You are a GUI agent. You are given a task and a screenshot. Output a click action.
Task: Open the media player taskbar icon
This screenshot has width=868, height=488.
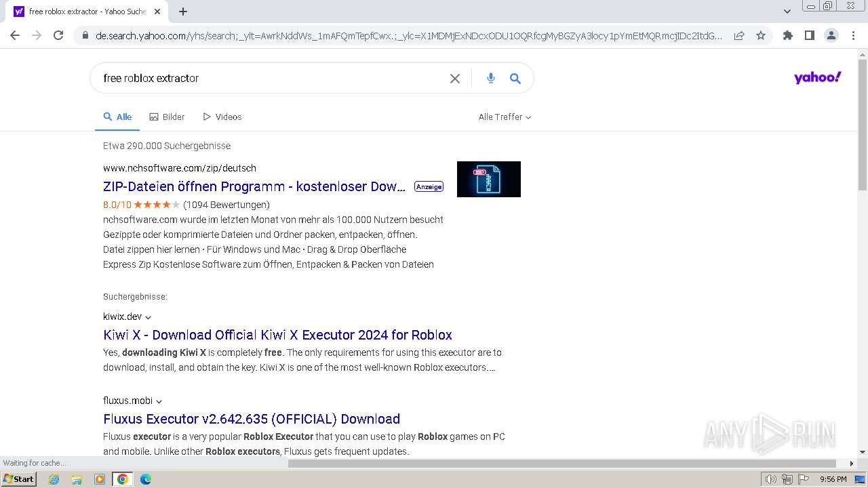click(100, 479)
